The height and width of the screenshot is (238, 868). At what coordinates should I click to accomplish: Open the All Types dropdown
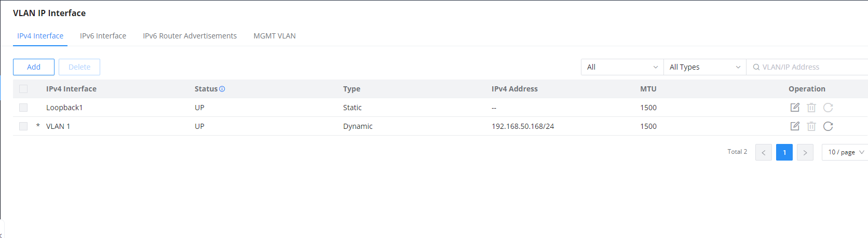[704, 67]
